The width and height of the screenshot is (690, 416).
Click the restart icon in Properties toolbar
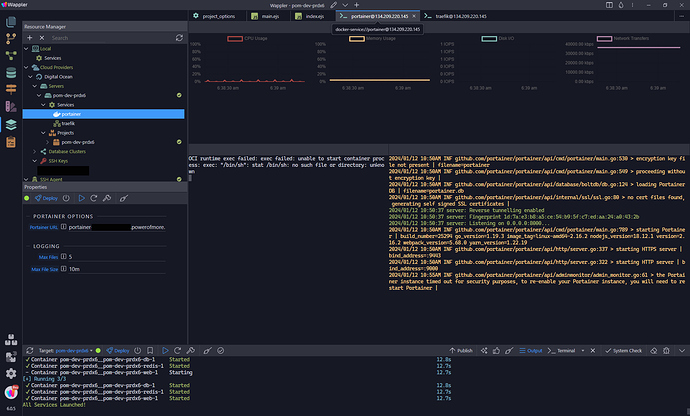click(94, 198)
